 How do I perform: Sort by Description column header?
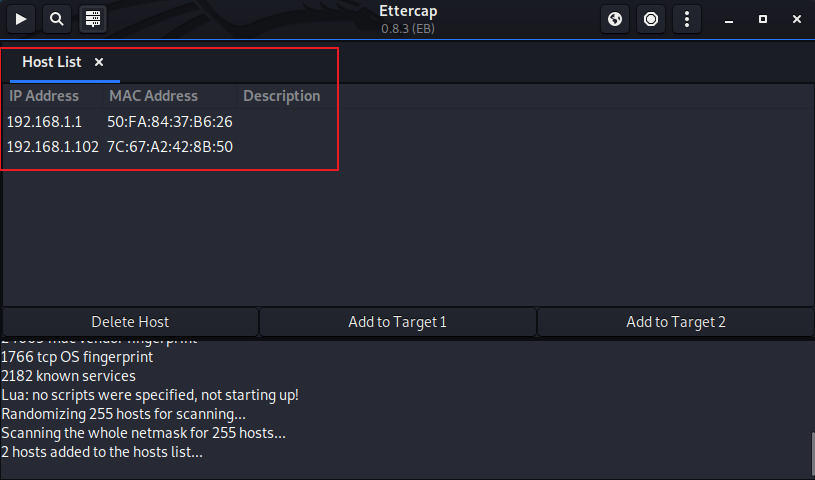(282, 96)
